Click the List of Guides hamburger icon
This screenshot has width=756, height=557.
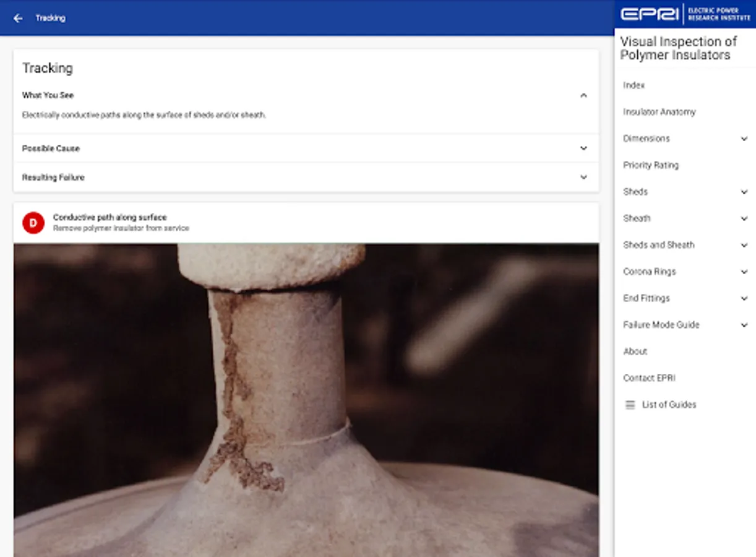[630, 405]
